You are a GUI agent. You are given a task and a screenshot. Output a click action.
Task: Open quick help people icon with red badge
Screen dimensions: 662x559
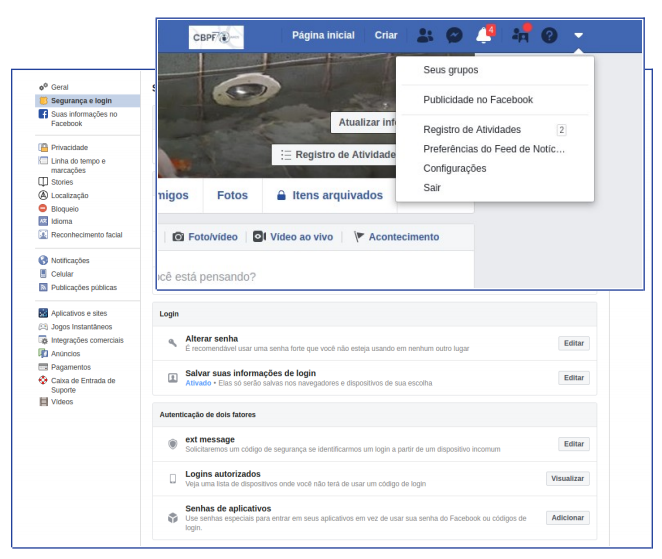pos(519,35)
